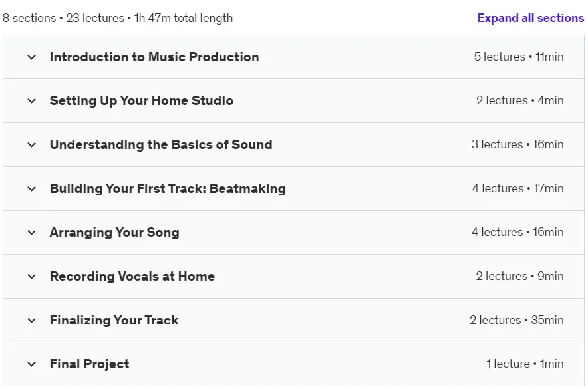
Task: Click the Expand all sections link
Action: click(x=531, y=18)
